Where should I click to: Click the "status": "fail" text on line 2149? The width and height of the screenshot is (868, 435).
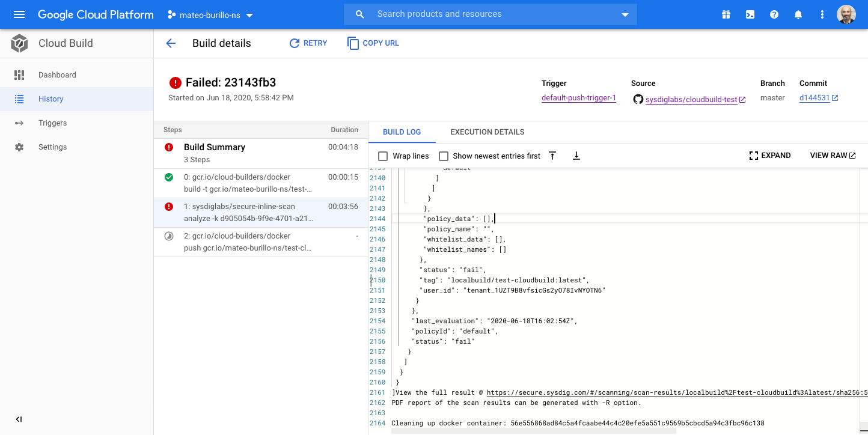point(453,270)
